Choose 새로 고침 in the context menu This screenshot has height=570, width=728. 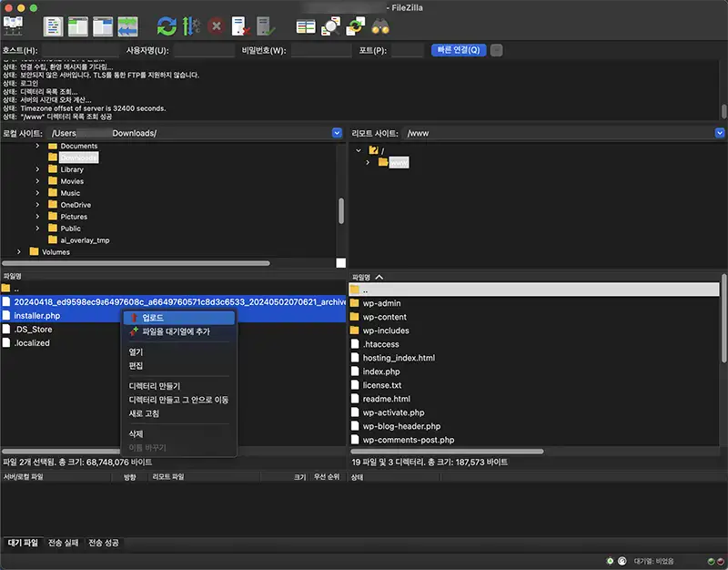[179, 413]
